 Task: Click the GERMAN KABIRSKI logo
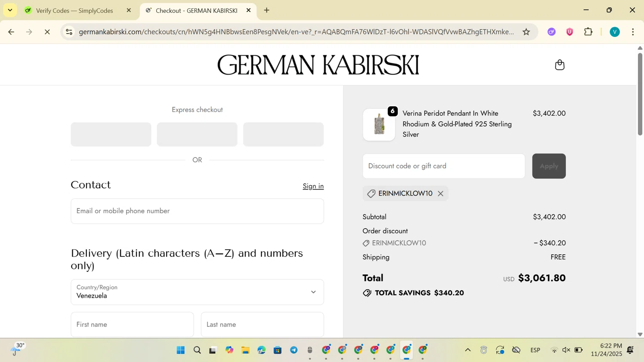(x=318, y=65)
